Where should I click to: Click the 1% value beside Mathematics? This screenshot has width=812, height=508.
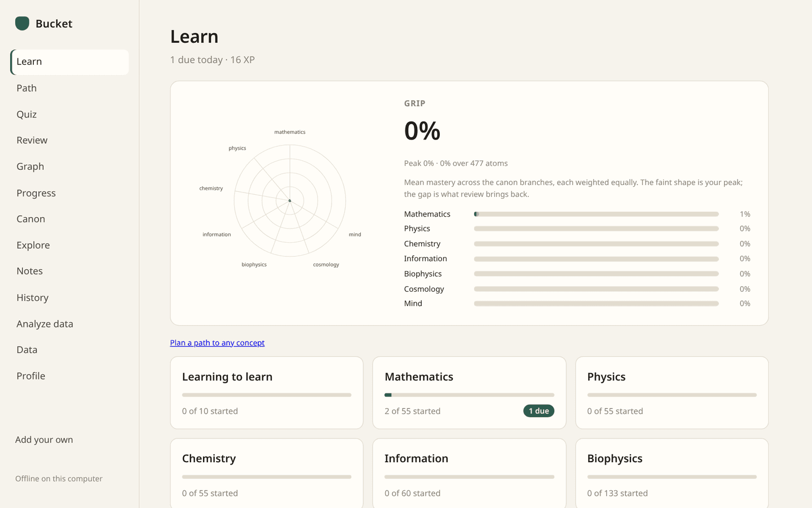coord(745,214)
